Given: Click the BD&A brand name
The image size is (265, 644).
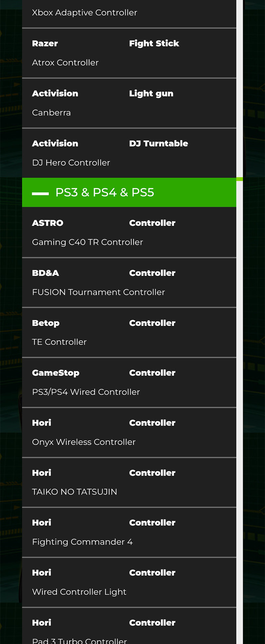Looking at the screenshot, I should 45,273.
